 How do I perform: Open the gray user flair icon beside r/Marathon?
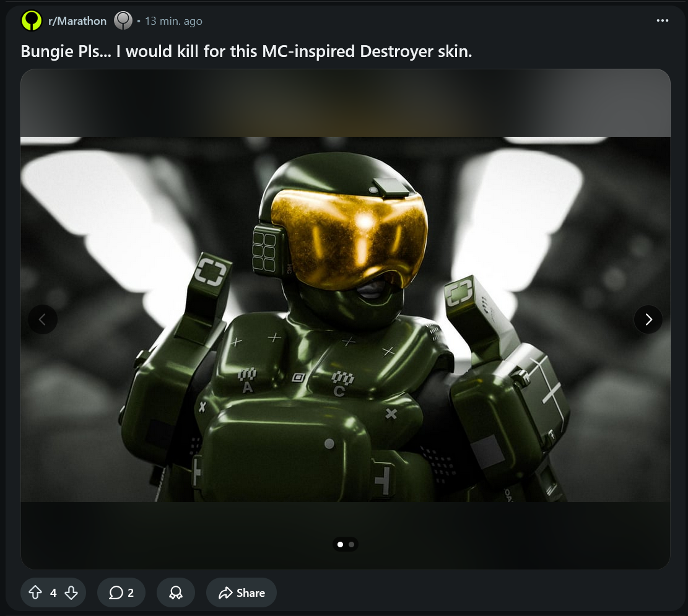123,20
